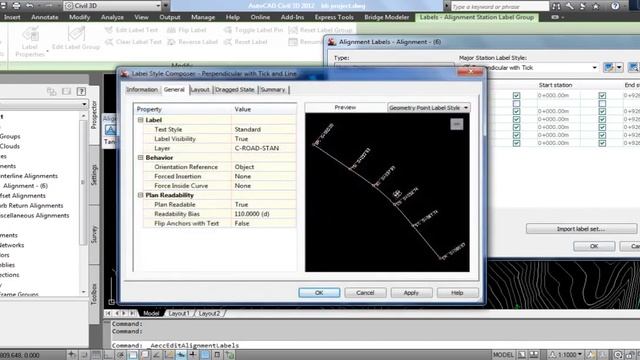640x360 pixels.
Task: Check the empty Start station checkbox
Action: [x=516, y=103]
